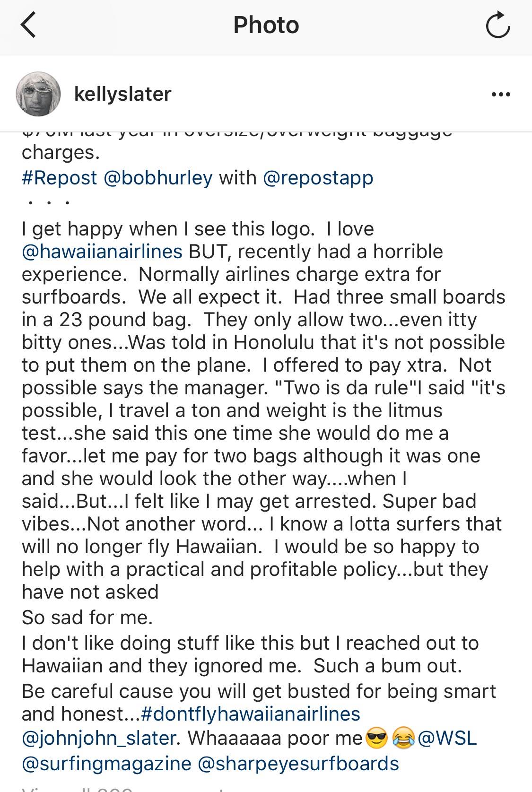Open the kellyslater username link
532x792 pixels.
[x=122, y=94]
